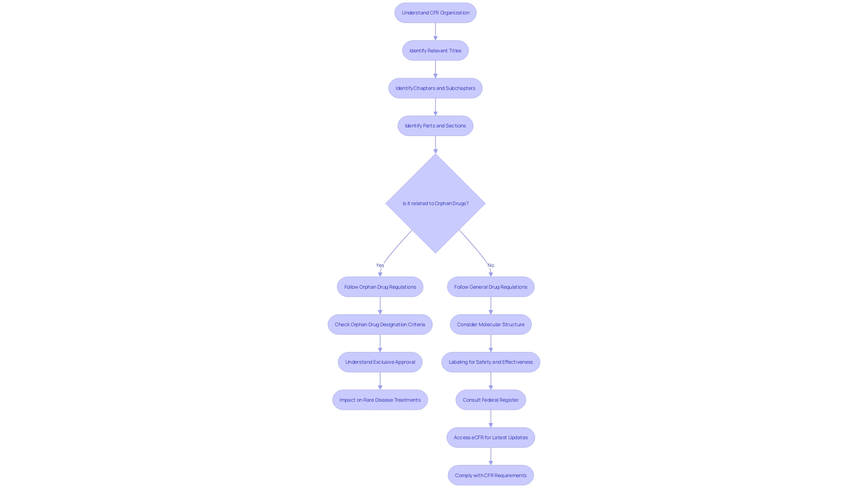Toggle the No branch from decision node

491,264
